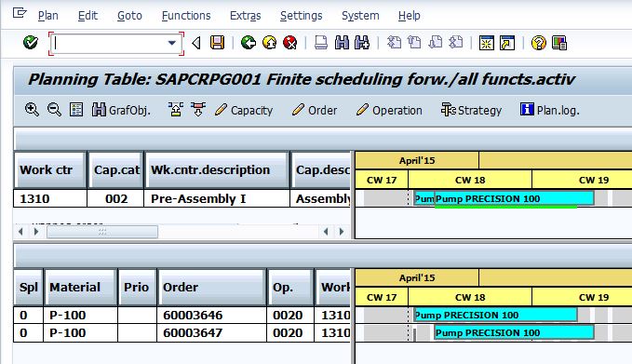The height and width of the screenshot is (364, 632).
Task: Click CW 18 header in upper chart
Action: click(470, 180)
